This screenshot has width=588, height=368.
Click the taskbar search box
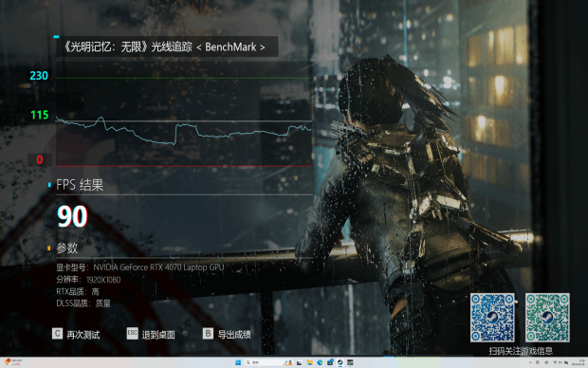click(x=268, y=362)
